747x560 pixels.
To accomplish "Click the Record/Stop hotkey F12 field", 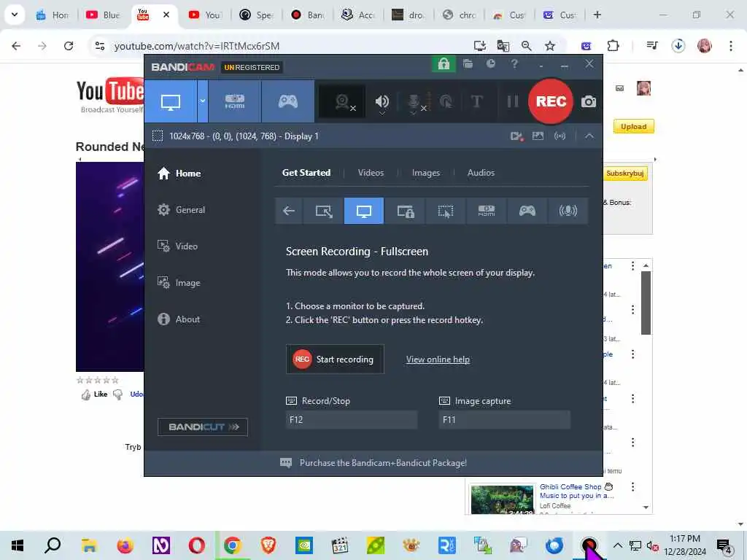I will 352,419.
